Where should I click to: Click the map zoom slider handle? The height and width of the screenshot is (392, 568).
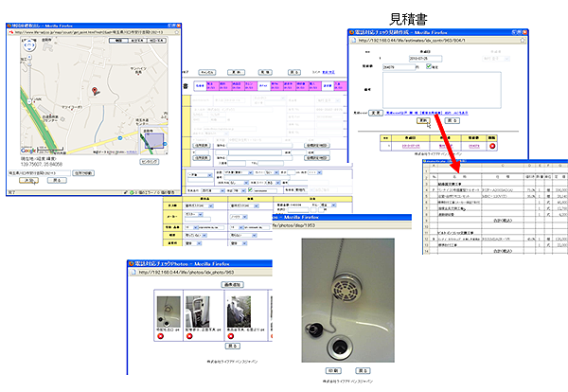29,66
